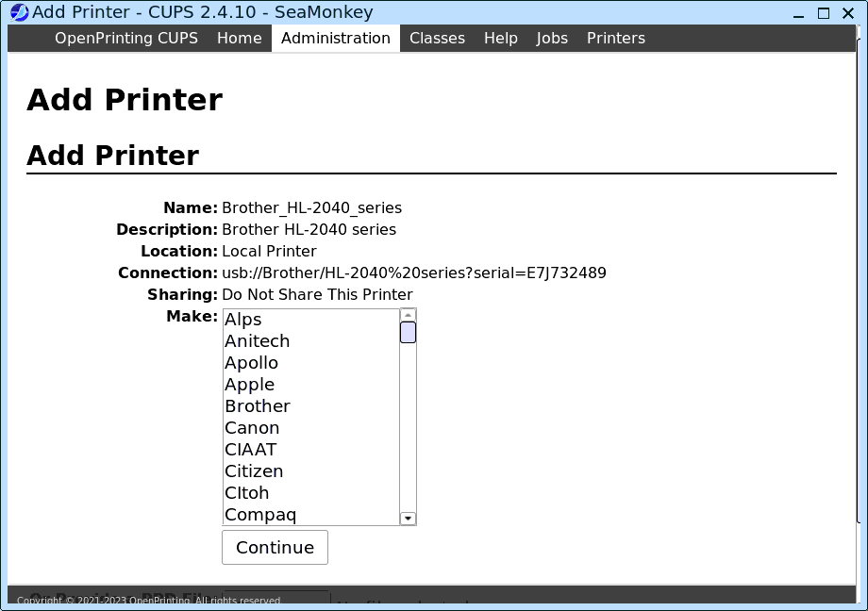This screenshot has height=611, width=868.
Task: Click the Make list scroll-down arrow
Action: (408, 518)
